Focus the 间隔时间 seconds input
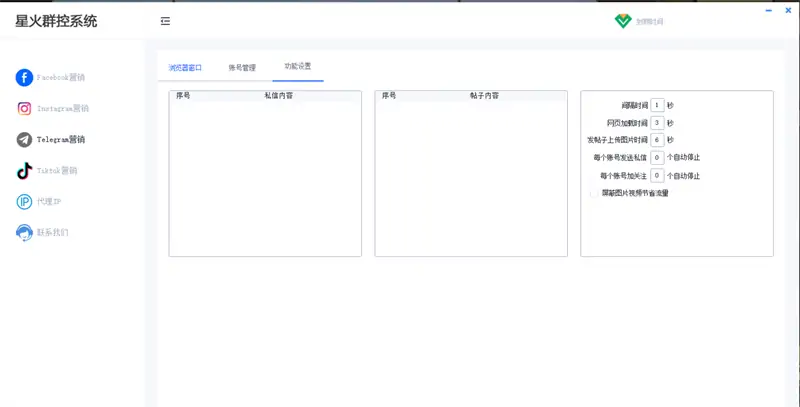 pyautogui.click(x=657, y=106)
